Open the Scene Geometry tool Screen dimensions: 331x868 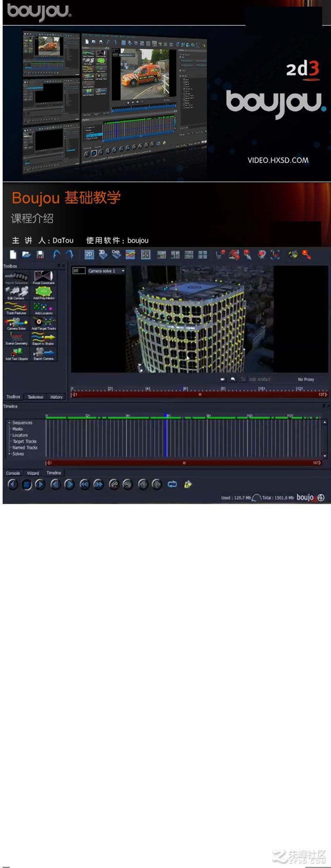pos(16,339)
